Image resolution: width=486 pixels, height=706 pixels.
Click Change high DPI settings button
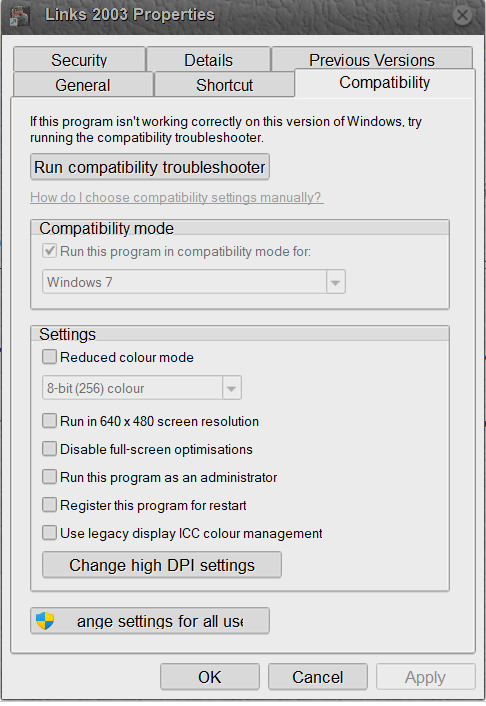coord(162,565)
